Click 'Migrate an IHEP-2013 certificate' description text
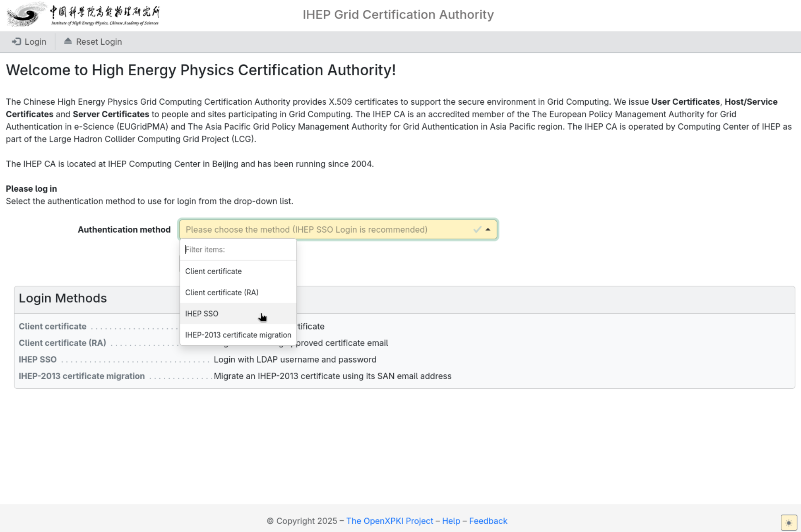The height and width of the screenshot is (532, 801). pyautogui.click(x=332, y=376)
